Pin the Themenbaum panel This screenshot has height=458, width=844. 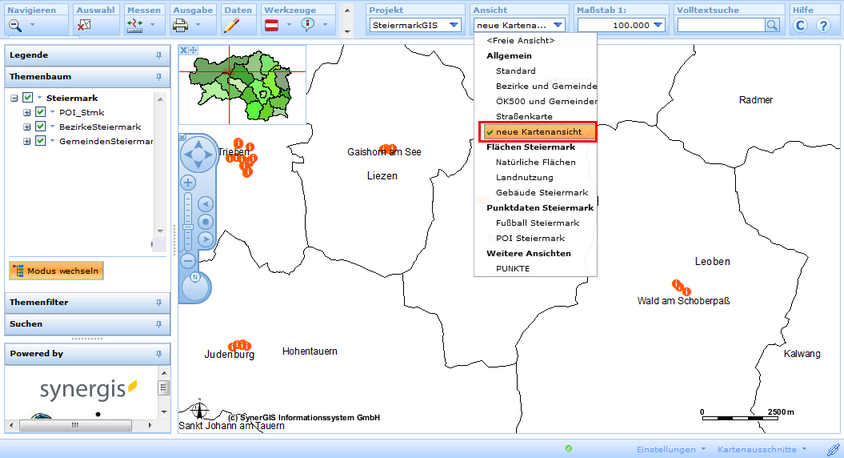pos(159,77)
